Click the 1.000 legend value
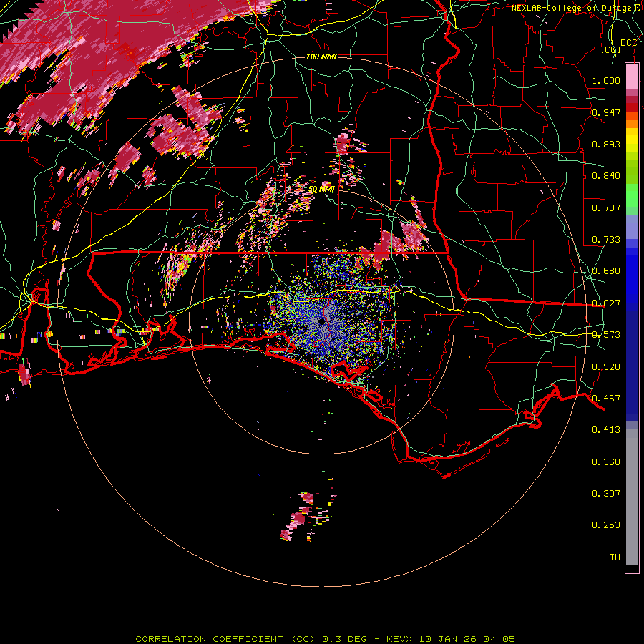The height and width of the screenshot is (644, 644). [606, 80]
